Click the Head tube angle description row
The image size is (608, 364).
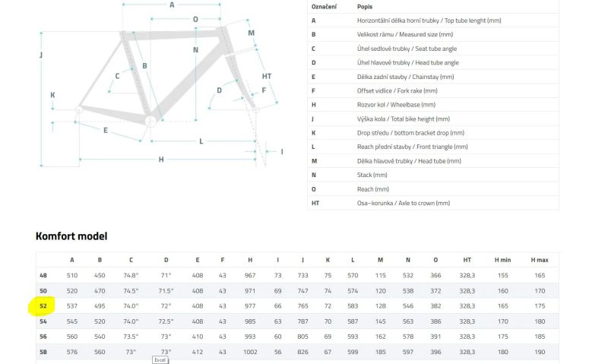[x=432, y=62]
